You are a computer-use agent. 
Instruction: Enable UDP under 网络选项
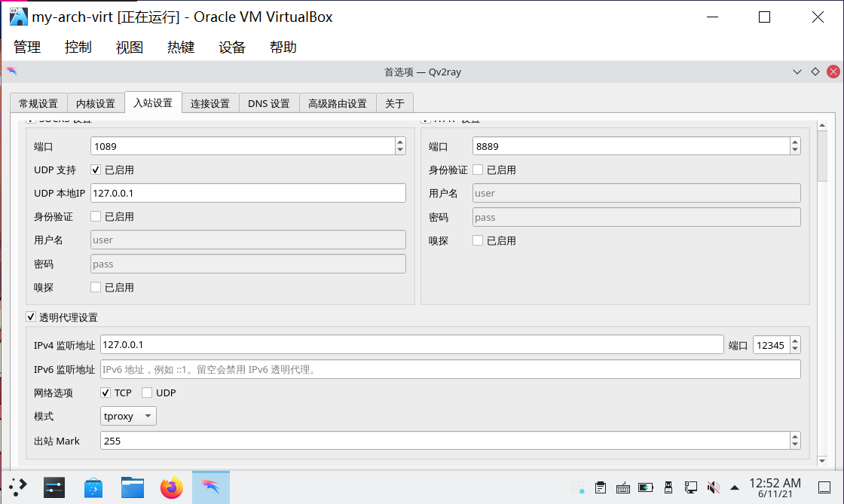(x=148, y=393)
